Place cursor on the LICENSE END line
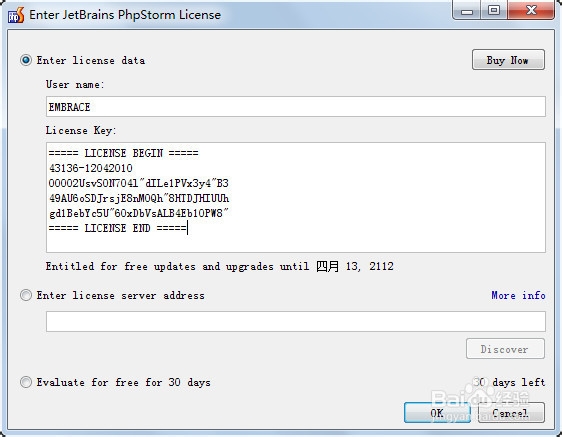The image size is (562, 437). [118, 228]
